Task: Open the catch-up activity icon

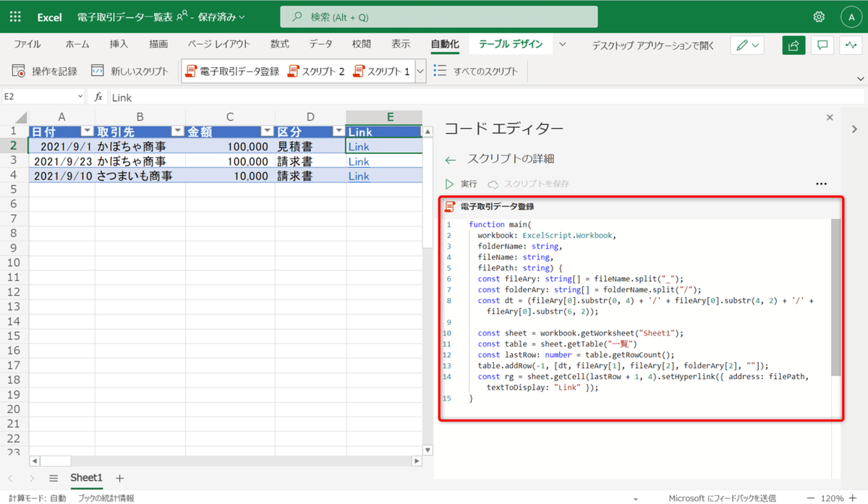Action: coord(851,45)
